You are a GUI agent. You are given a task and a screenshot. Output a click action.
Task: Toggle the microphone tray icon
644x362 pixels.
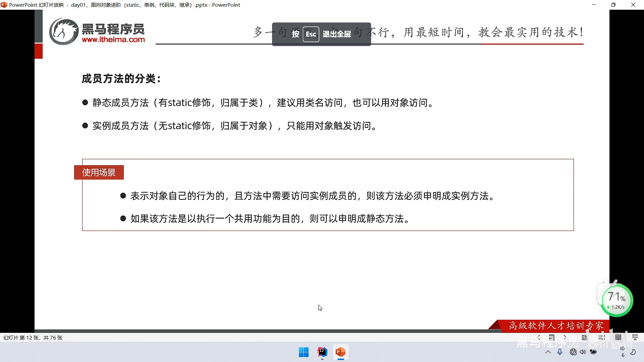pyautogui.click(x=560, y=352)
